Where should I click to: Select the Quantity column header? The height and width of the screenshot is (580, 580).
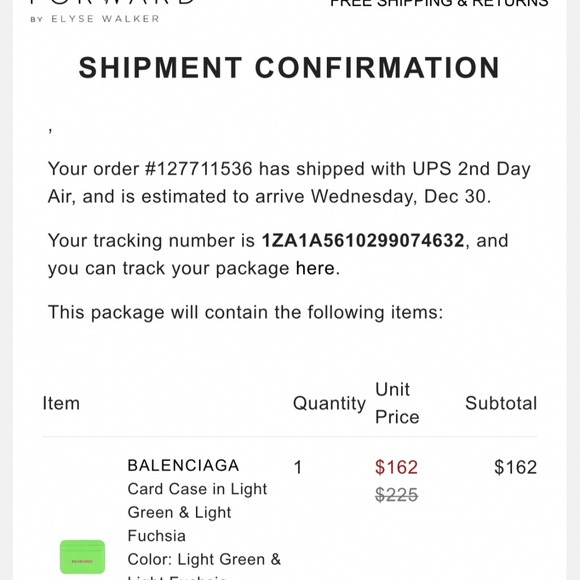coord(329,403)
